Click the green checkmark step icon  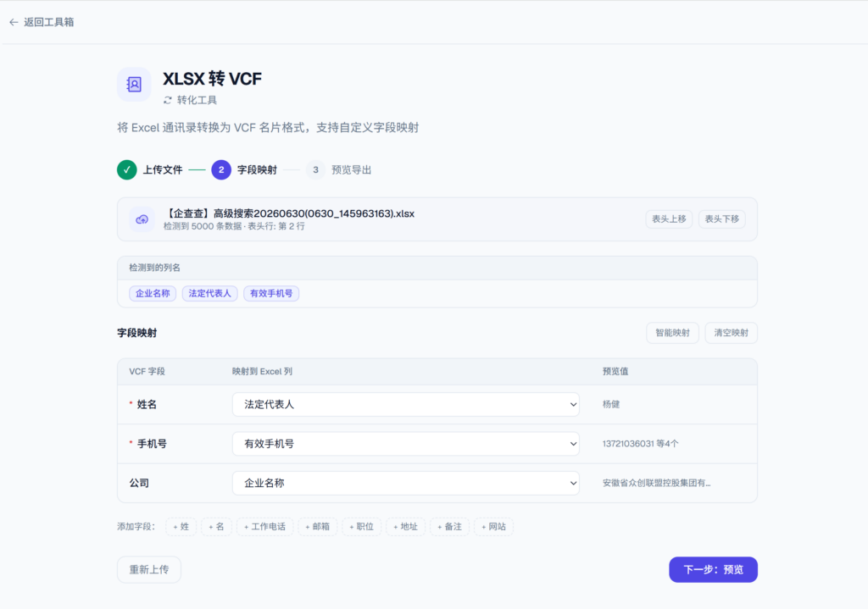(127, 169)
